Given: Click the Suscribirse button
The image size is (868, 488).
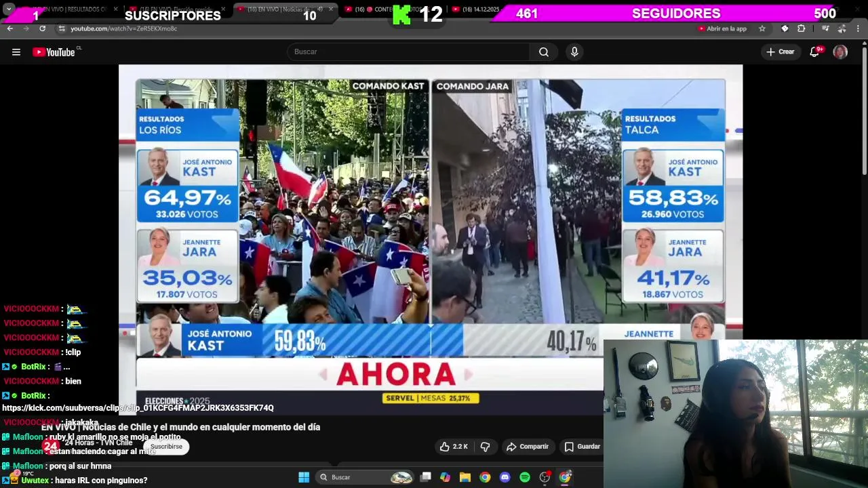Looking at the screenshot, I should pos(166,447).
